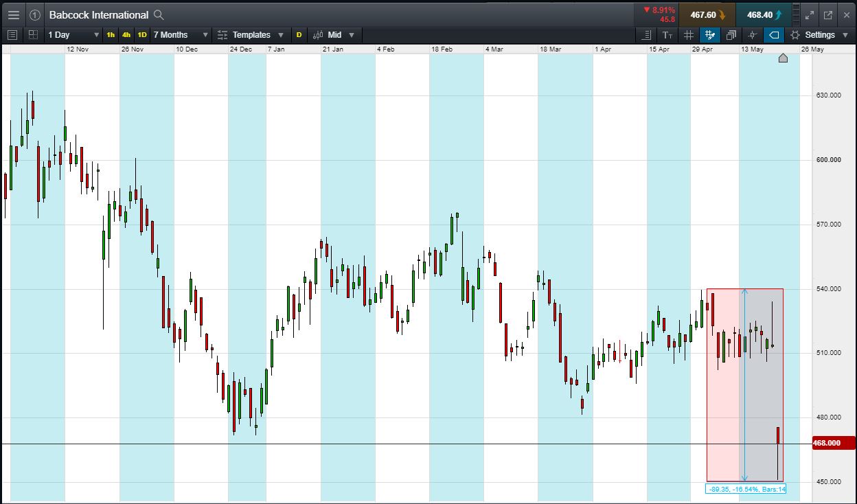This screenshot has height=504, width=857.
Task: Click the Settings gear icon
Action: [795, 34]
